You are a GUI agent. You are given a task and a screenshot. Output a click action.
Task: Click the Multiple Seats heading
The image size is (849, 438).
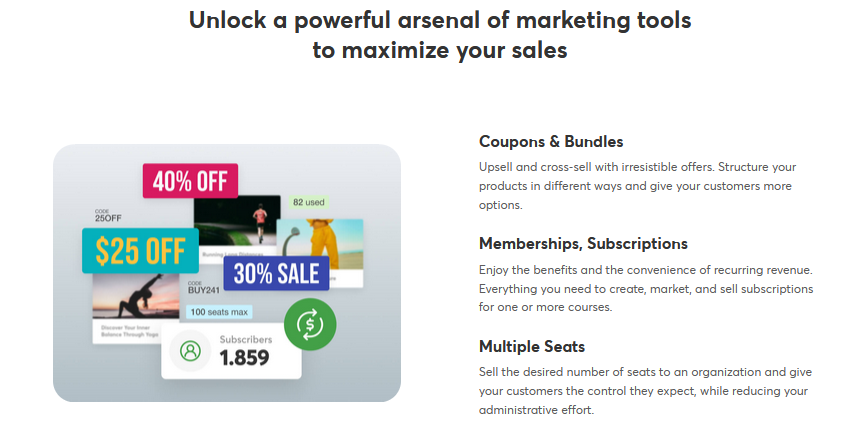(532, 347)
